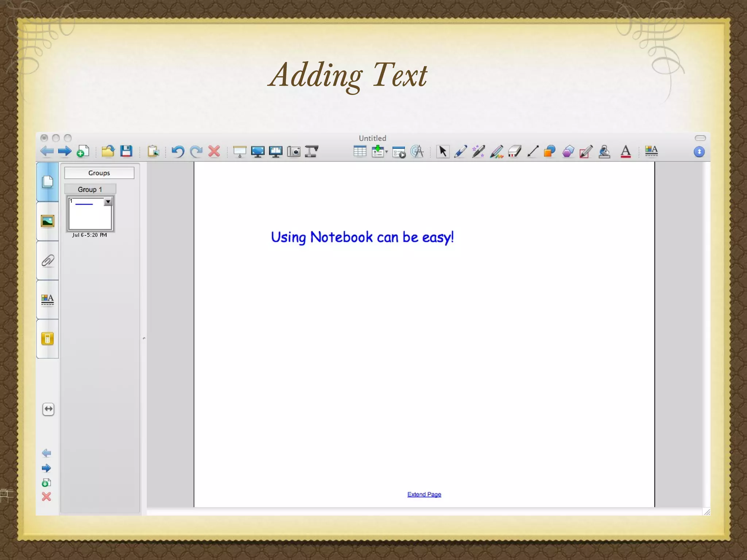Add a new page from top toolbar
This screenshot has height=560, width=747.
(x=83, y=151)
